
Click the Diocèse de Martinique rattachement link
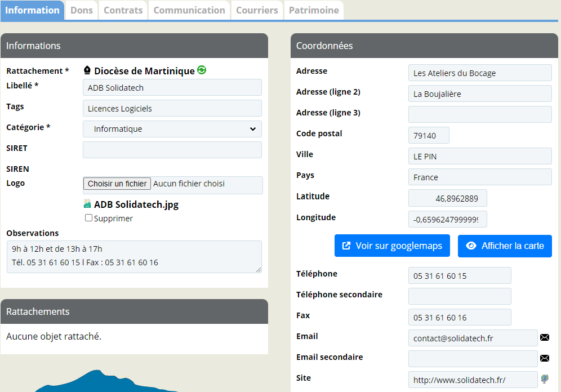(x=144, y=71)
